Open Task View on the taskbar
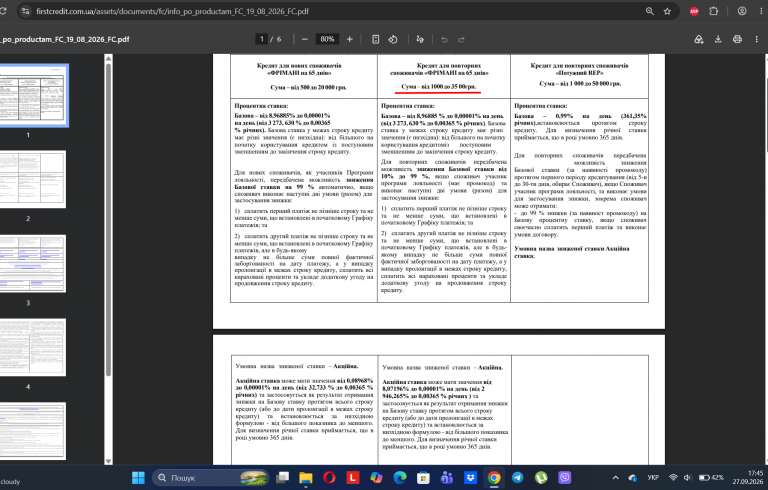 (x=282, y=477)
